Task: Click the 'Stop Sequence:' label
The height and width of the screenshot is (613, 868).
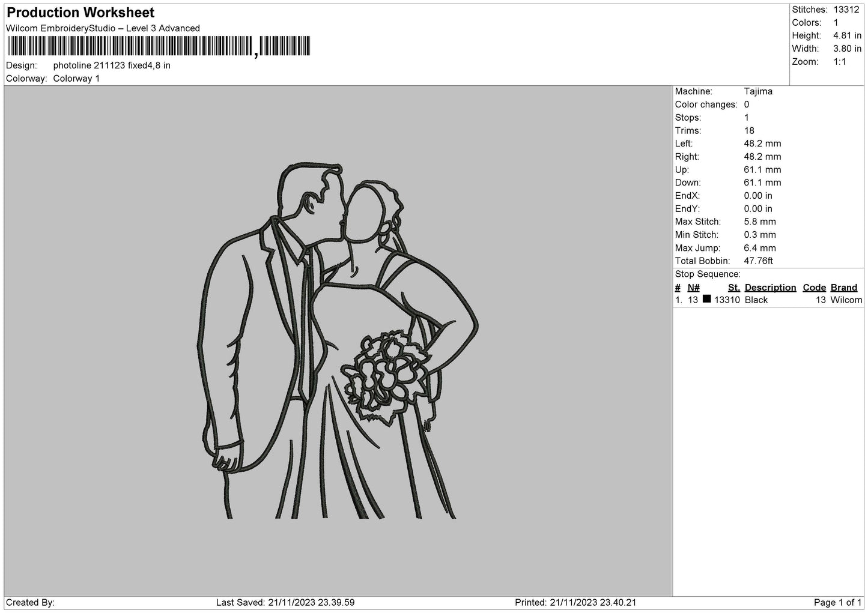Action: coord(708,274)
